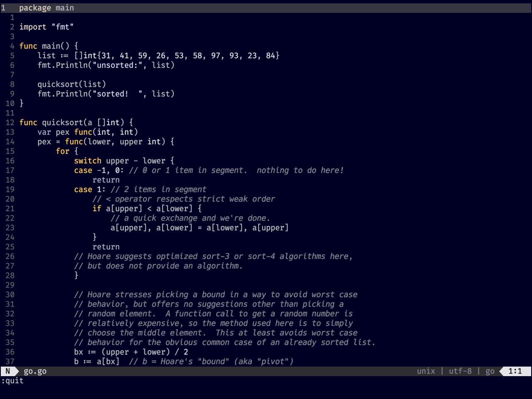Click 'if a[upper] < a[lower] {' line
The width and height of the screenshot is (532, 399).
(x=147, y=209)
